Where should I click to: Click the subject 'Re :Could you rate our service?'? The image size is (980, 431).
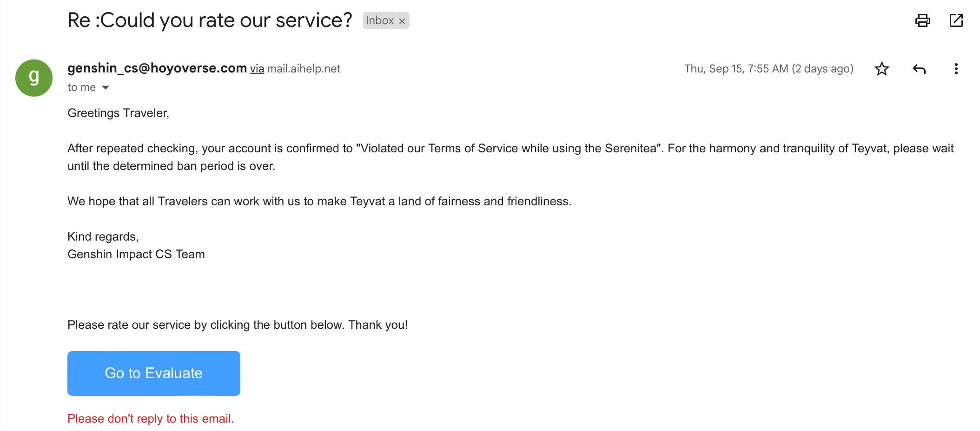[210, 20]
